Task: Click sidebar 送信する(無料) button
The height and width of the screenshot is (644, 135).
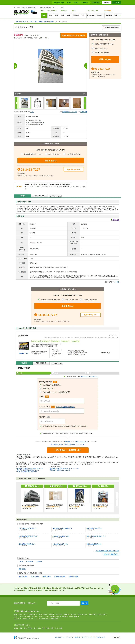Action: coord(105,59)
